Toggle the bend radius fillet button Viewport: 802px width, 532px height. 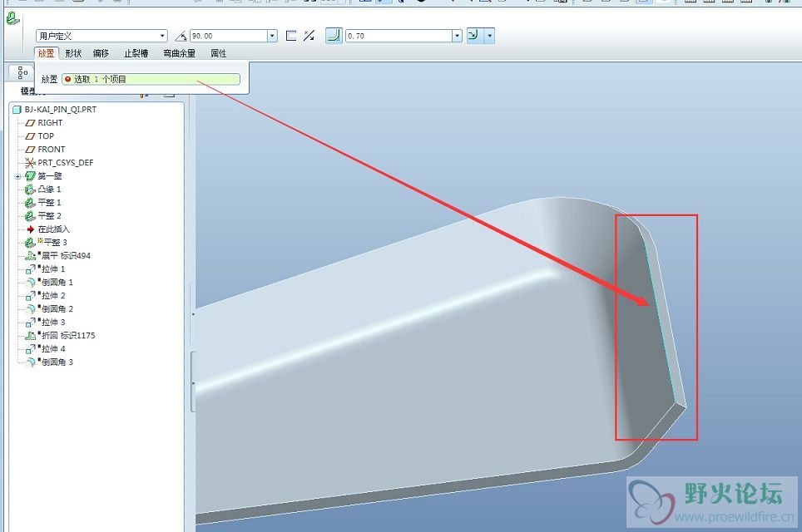point(334,36)
